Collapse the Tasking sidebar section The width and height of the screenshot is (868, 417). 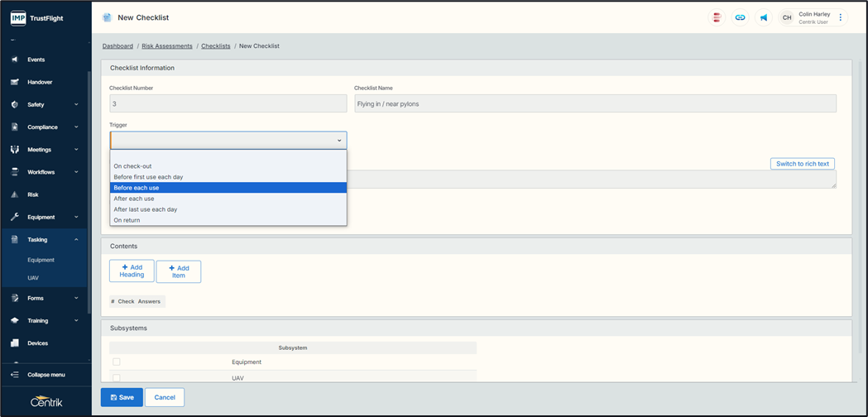[76, 240]
